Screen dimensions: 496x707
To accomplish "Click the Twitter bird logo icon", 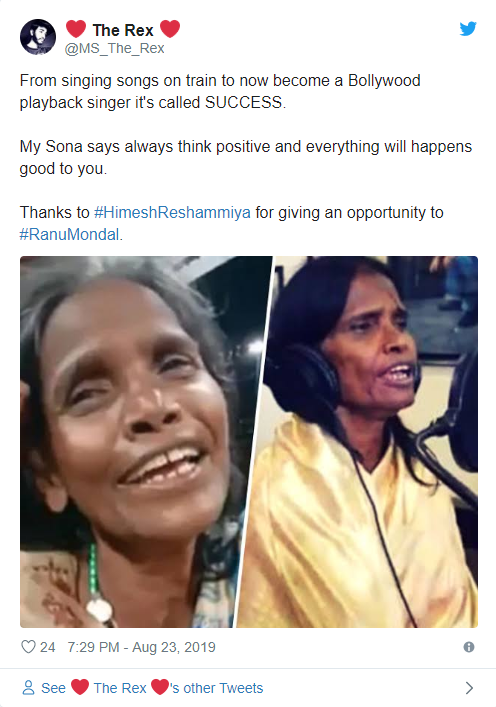I will click(468, 28).
